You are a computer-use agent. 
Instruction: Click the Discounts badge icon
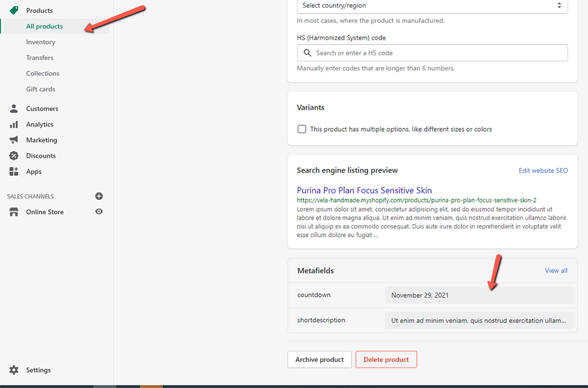click(14, 156)
